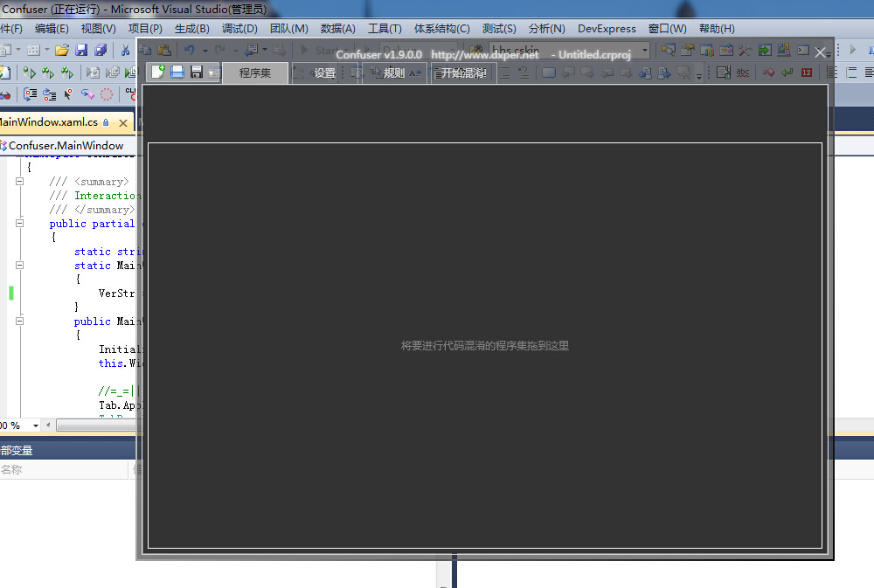The height and width of the screenshot is (588, 874).
Task: Click the assembly drop area in Confuser
Action: point(485,346)
